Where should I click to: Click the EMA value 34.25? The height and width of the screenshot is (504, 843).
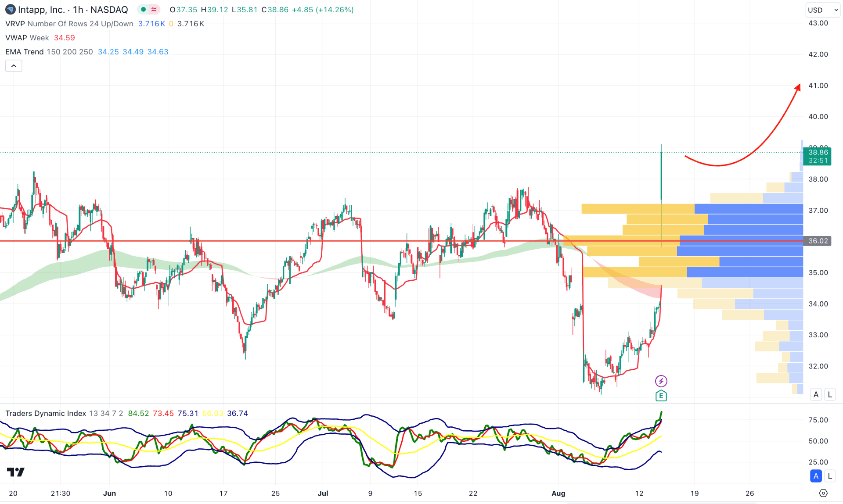(x=108, y=52)
